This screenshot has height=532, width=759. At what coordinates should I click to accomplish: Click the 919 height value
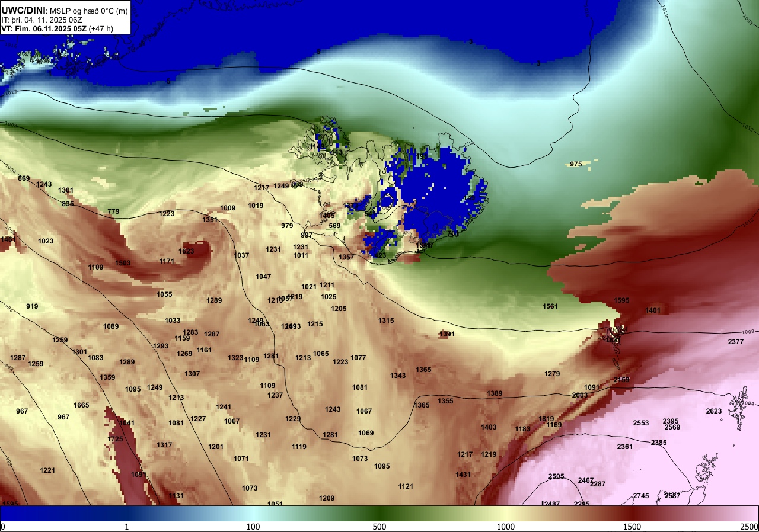(32, 306)
